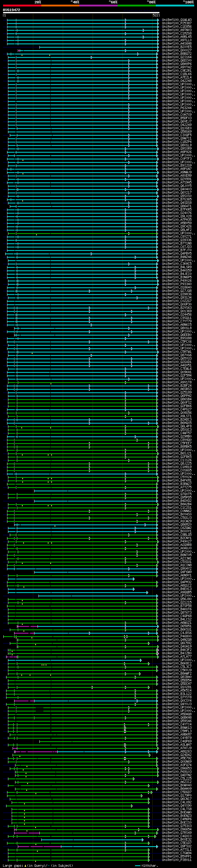
Task: Click the purple ~60% identity legend bar
Action: point(99,6)
